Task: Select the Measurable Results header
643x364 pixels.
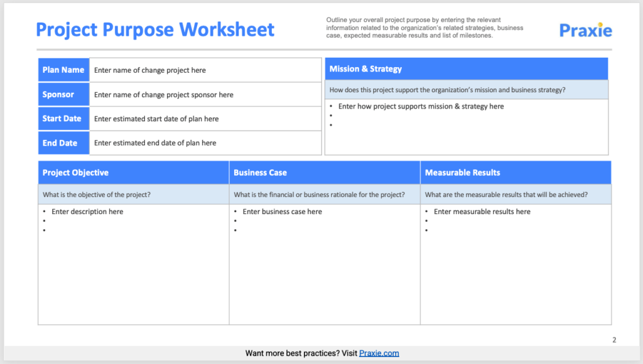Action: tap(516, 173)
